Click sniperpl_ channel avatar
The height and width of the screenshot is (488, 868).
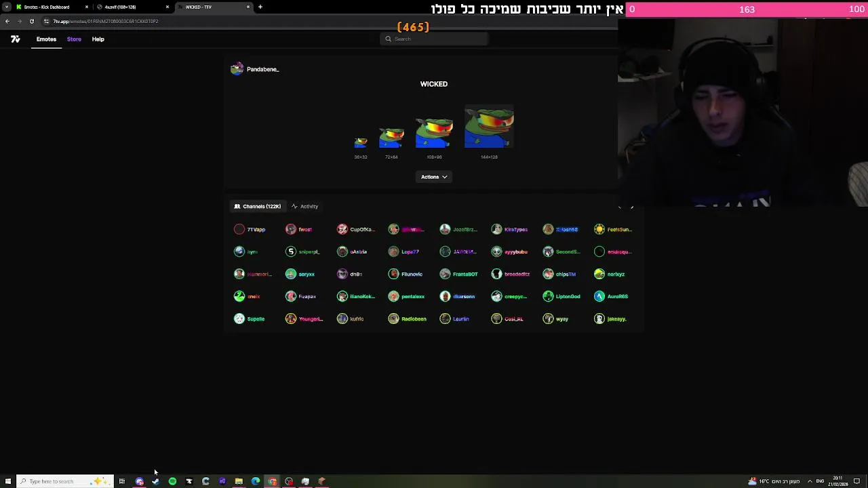tap(291, 251)
